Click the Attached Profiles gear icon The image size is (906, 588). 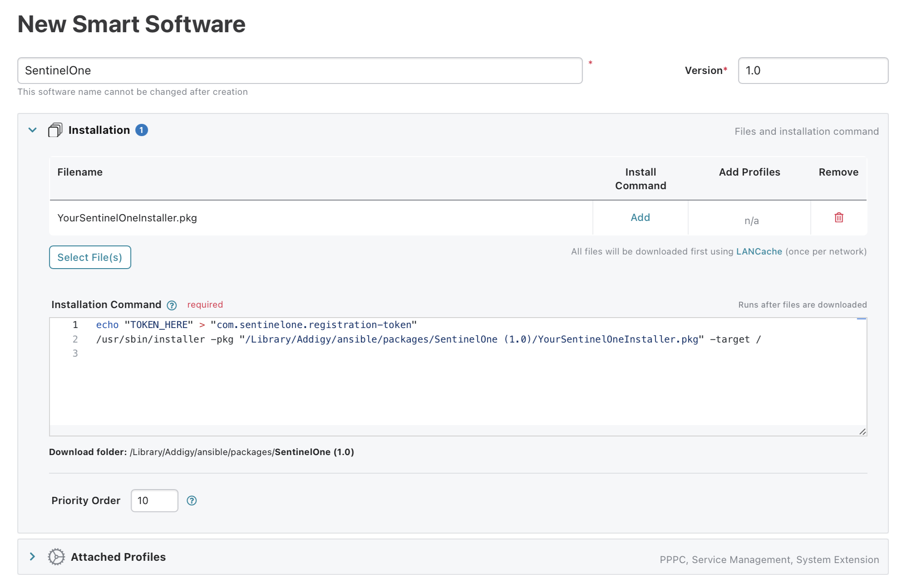coord(56,557)
